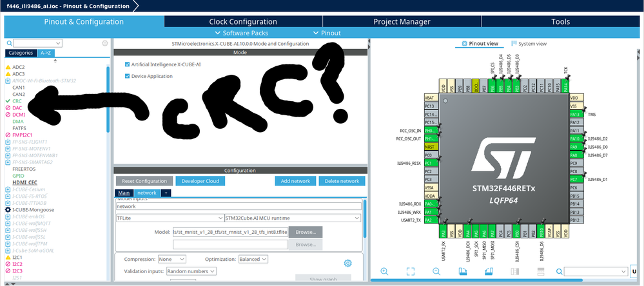Select FATFS in the peripheral list
The height and width of the screenshot is (286, 644).
[x=19, y=128]
